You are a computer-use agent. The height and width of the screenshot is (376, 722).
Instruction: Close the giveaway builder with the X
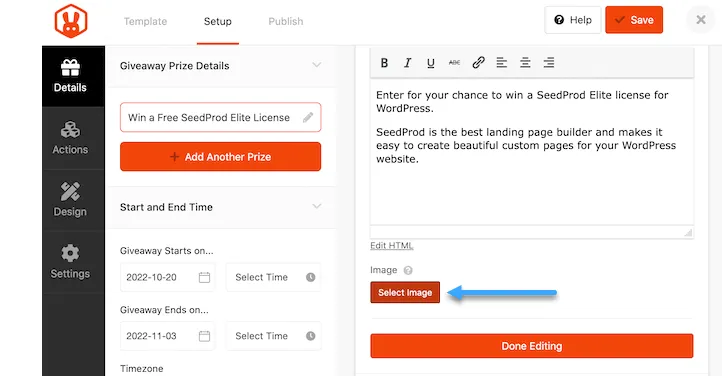(701, 20)
